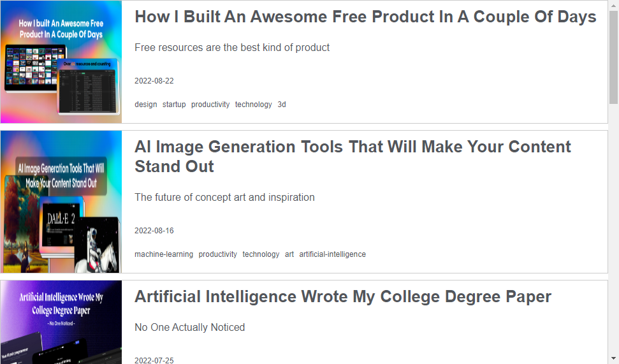This screenshot has width=619, height=364.
Task: Select the 'design' tag
Action: [146, 105]
